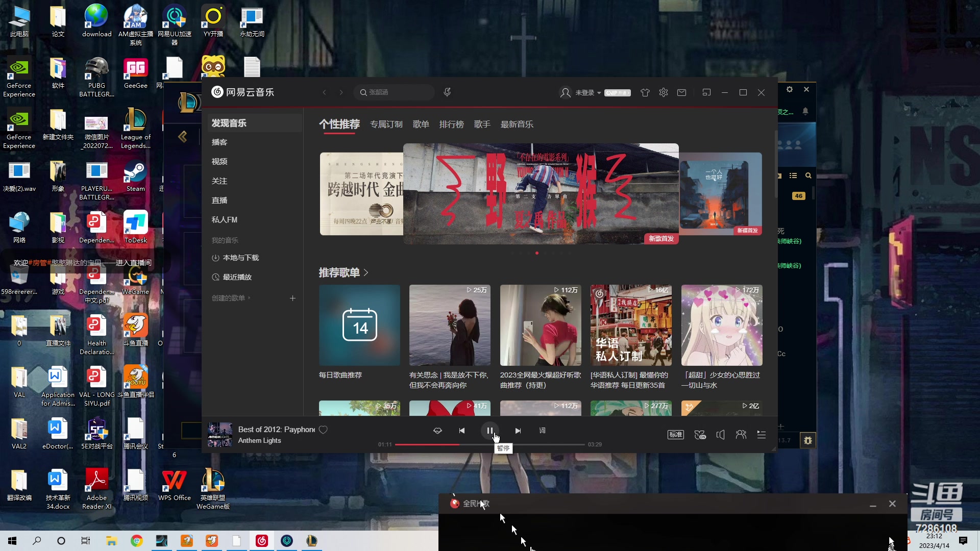Skip to the next track

click(x=518, y=431)
